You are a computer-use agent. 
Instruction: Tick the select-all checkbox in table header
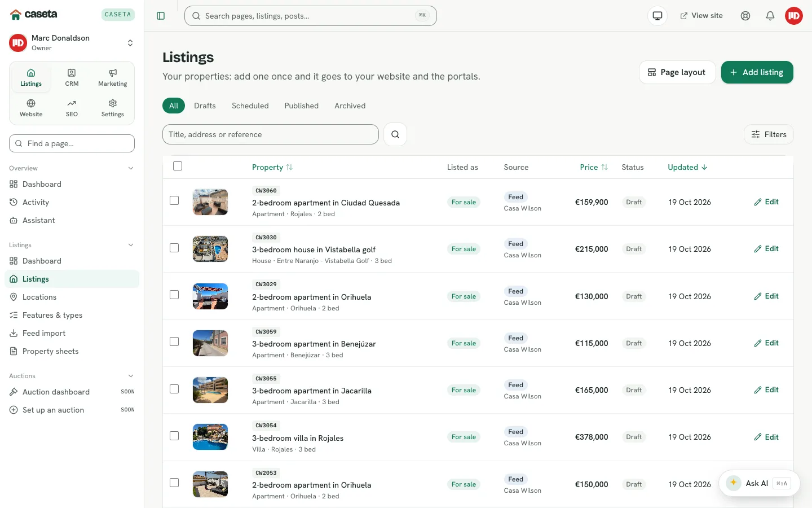[178, 166]
